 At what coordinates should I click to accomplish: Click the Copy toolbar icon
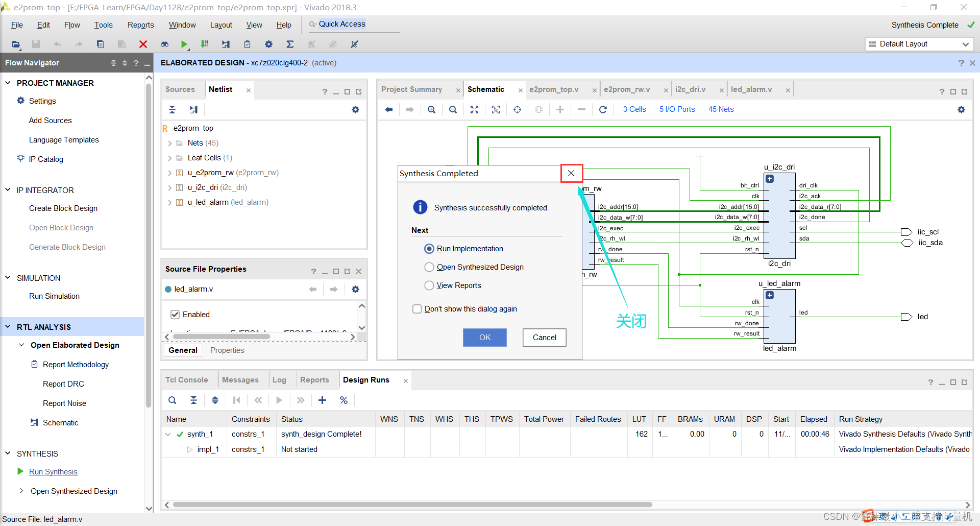[101, 44]
